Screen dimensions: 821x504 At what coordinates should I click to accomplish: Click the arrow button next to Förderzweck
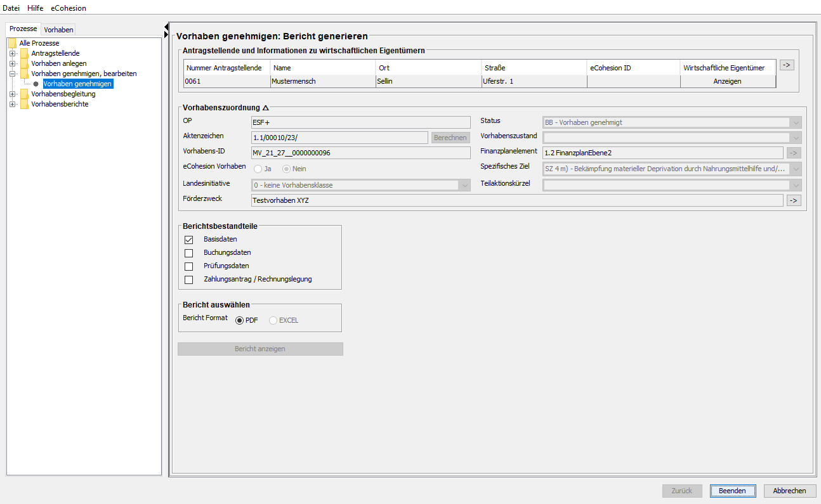tap(793, 200)
